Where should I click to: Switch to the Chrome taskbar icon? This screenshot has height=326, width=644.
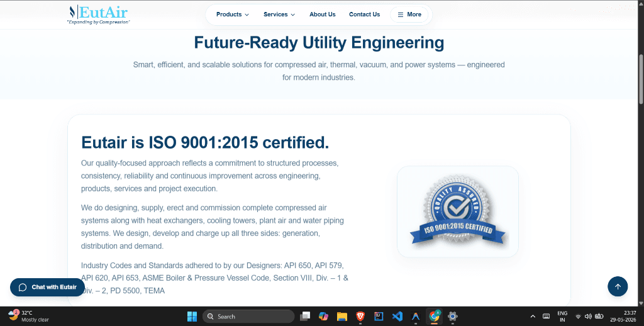click(x=434, y=316)
